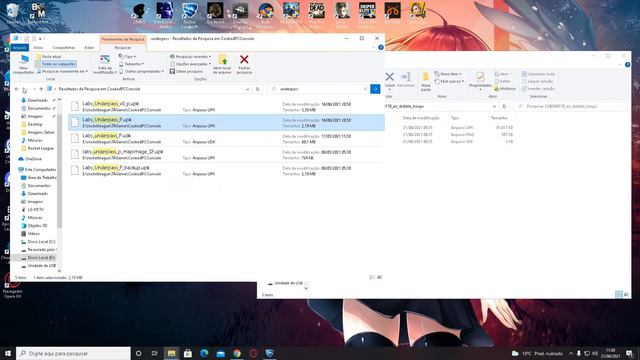Expand the address bar history dropdown
This screenshot has width=640, height=360.
click(247, 89)
